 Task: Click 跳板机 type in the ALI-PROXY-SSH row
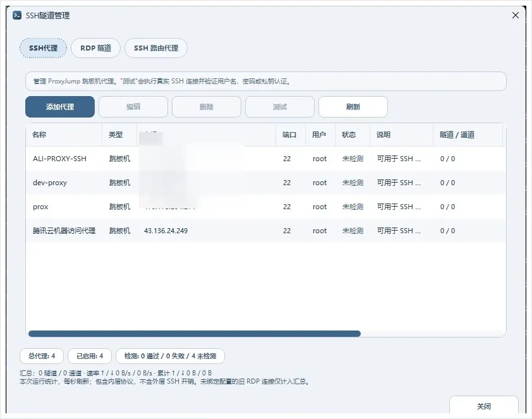point(119,159)
